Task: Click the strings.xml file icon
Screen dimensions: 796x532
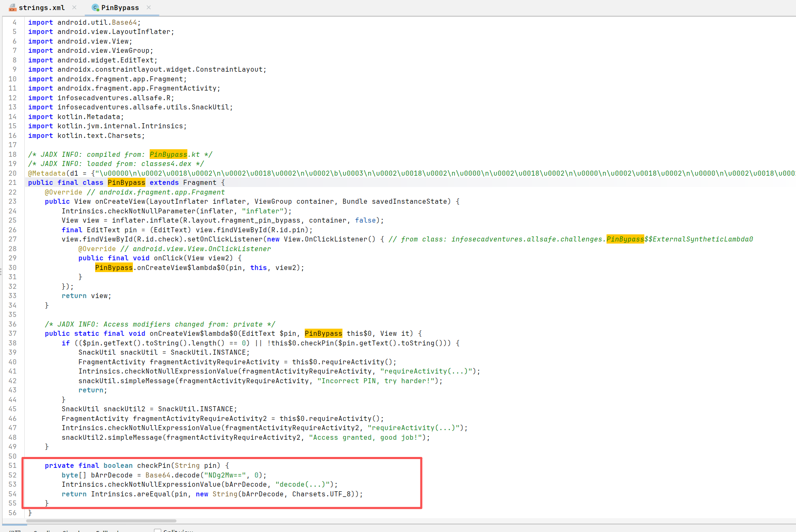Action: 13,8
